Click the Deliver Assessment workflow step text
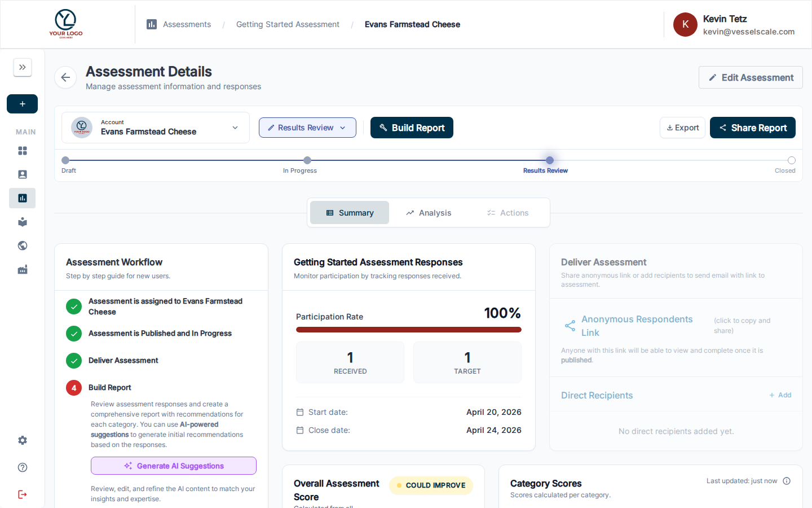 tap(123, 361)
